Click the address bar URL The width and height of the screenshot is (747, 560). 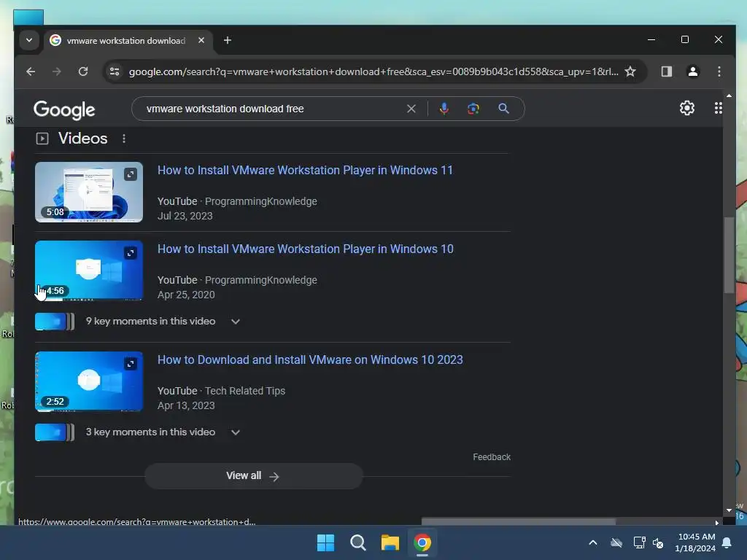pos(373,71)
